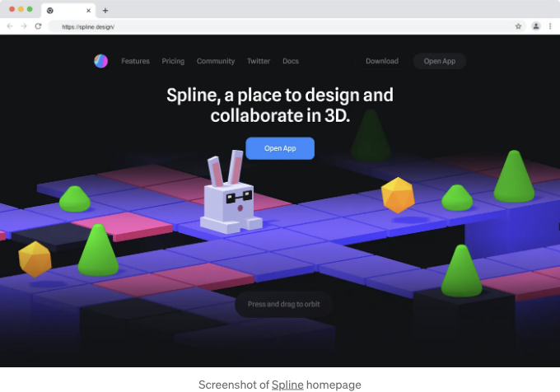Click the green macOS maximize button
This screenshot has width=560, height=392.
[30, 9]
